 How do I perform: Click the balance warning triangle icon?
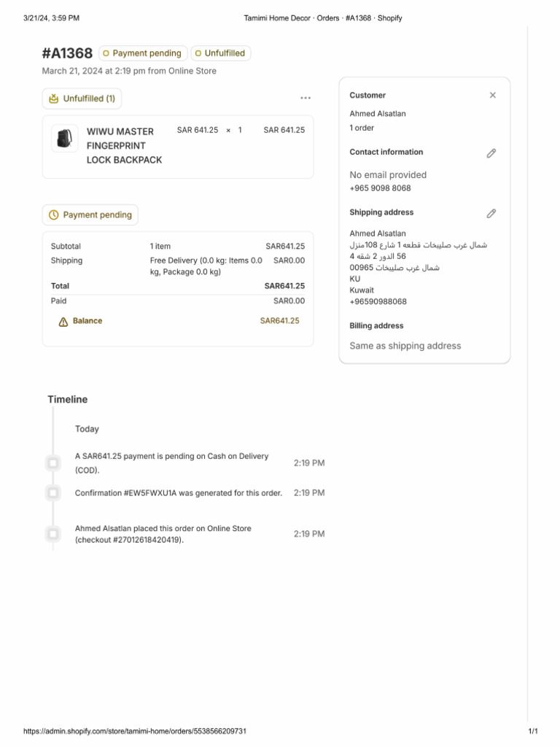pos(63,322)
